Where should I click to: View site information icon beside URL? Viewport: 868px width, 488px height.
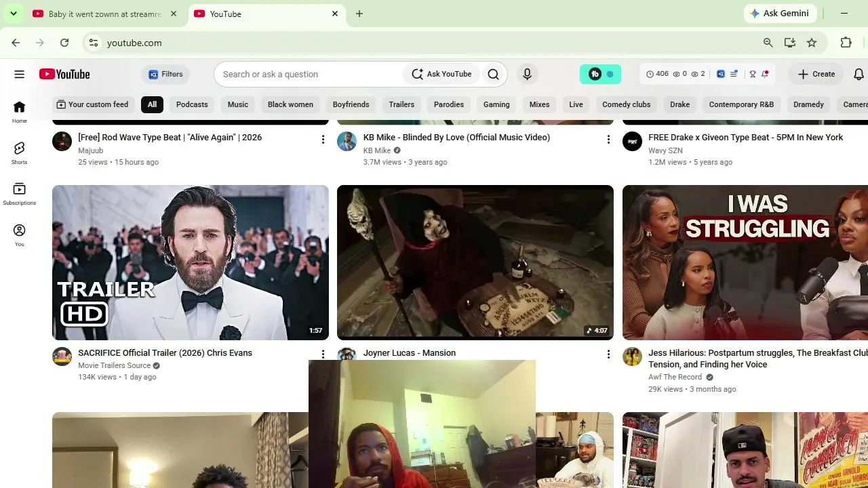coord(94,43)
